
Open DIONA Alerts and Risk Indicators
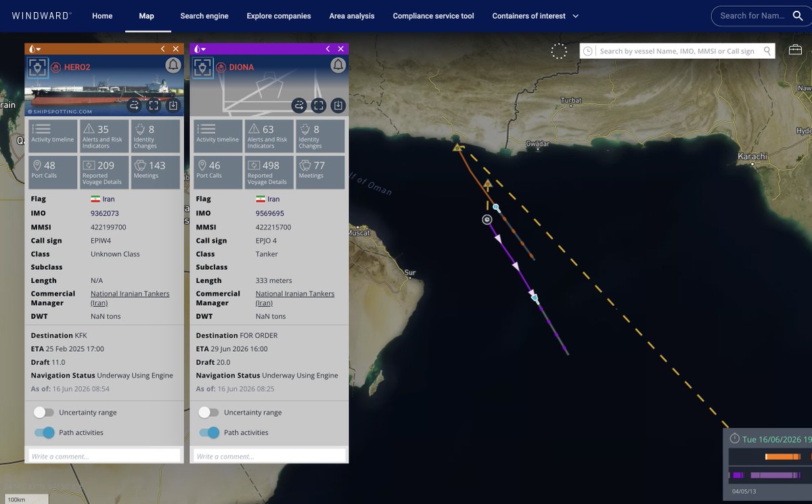269,136
